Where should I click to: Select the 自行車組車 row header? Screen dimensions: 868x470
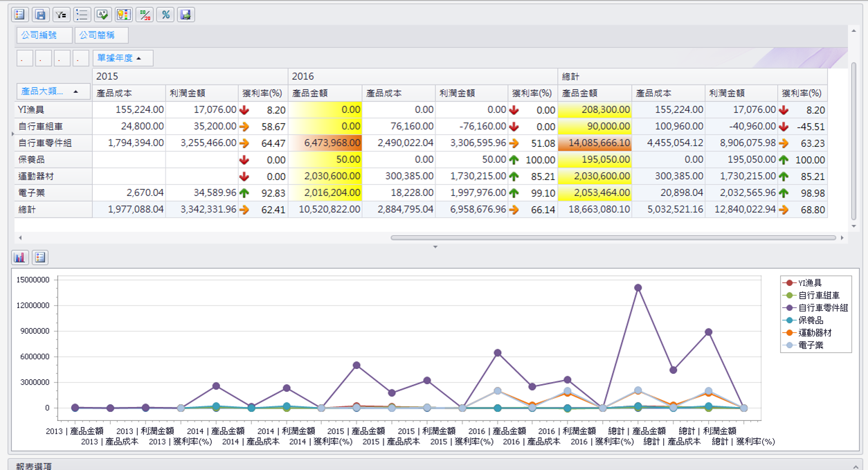pos(53,126)
